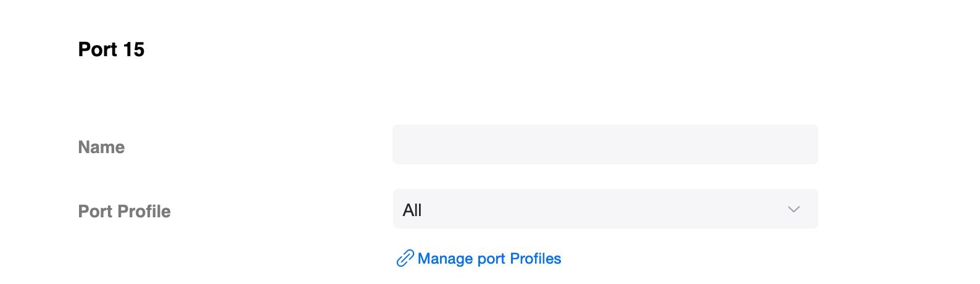Open the Port Profile dropdown

click(x=605, y=209)
